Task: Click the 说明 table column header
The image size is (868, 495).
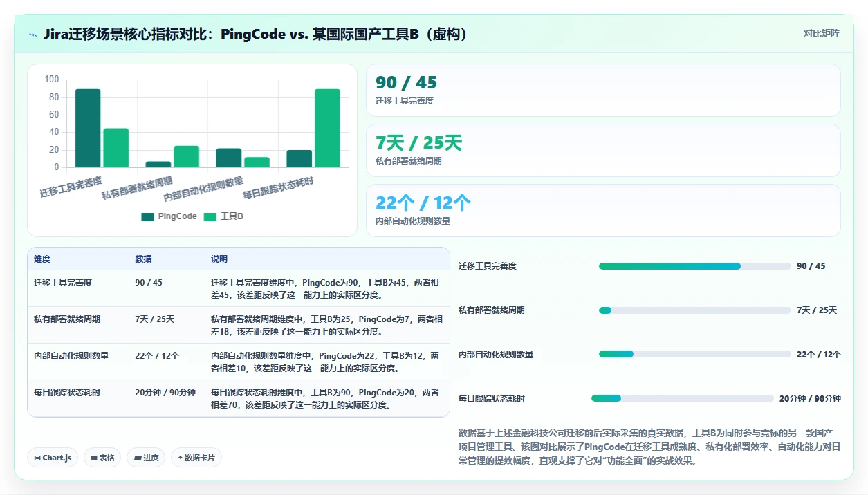Action: [x=219, y=259]
